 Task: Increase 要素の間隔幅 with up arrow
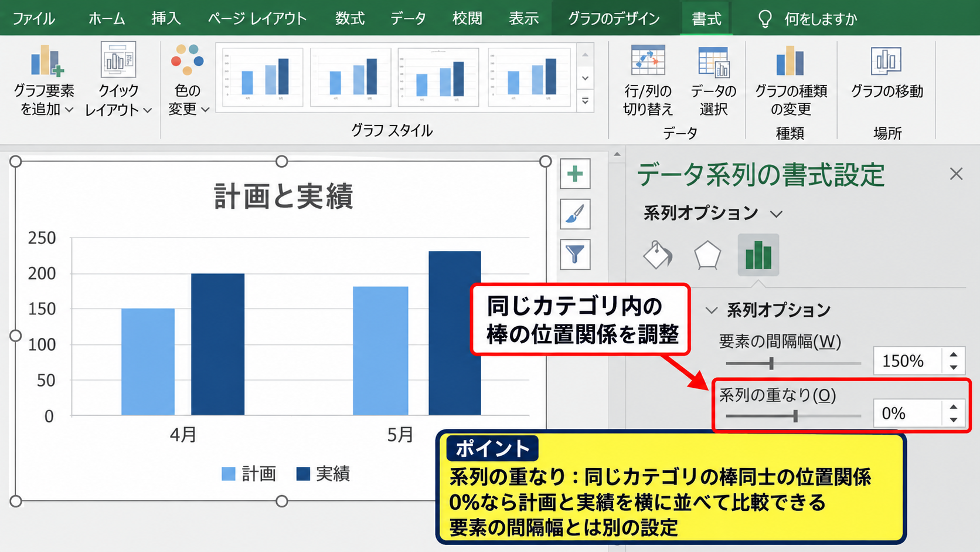[x=954, y=355]
